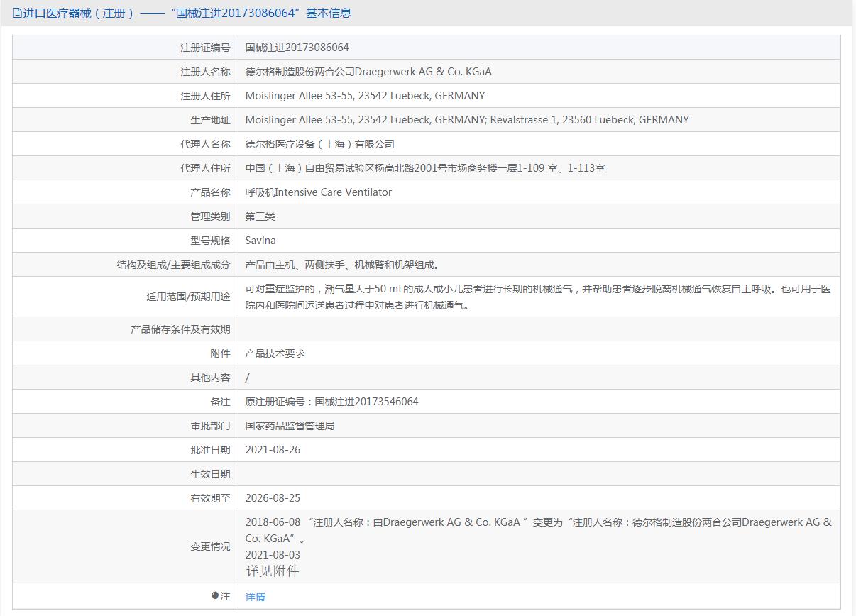Click the 产品储存条件及有效期 label

click(181, 329)
